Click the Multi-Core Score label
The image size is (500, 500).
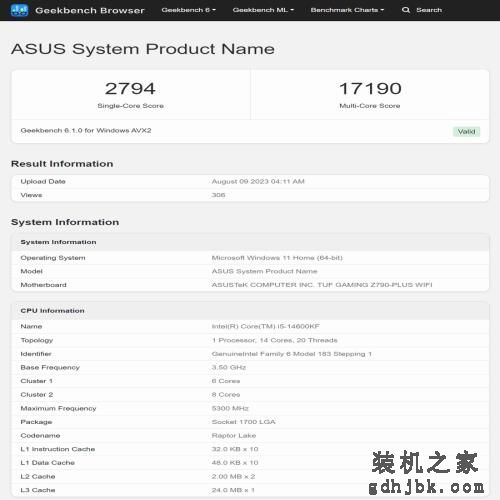(370, 106)
